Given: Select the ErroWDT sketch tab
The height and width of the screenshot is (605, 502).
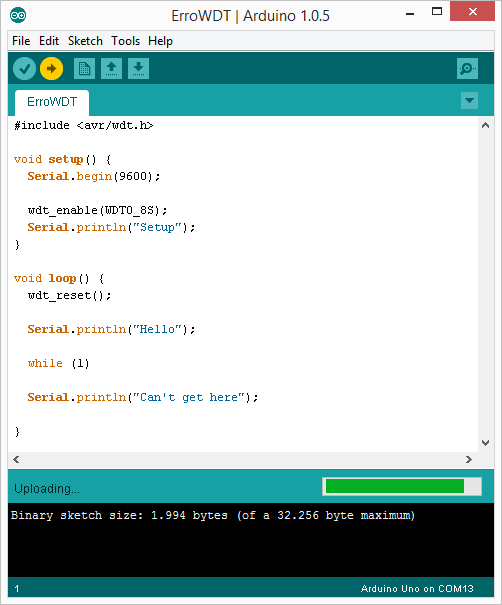Looking at the screenshot, I should [x=52, y=102].
